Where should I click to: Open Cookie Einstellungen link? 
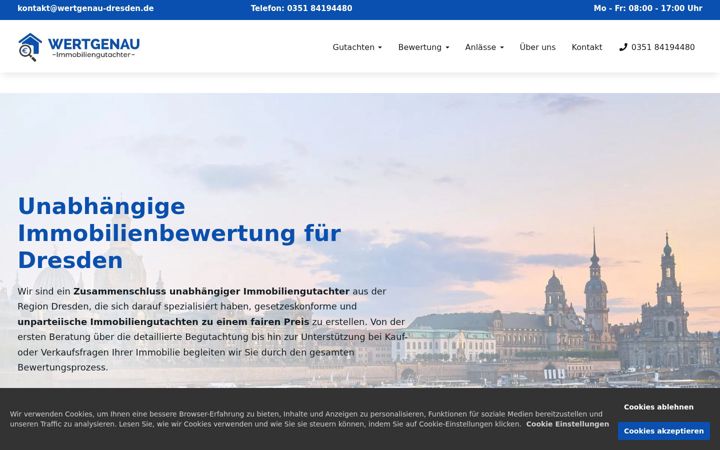coord(568,424)
